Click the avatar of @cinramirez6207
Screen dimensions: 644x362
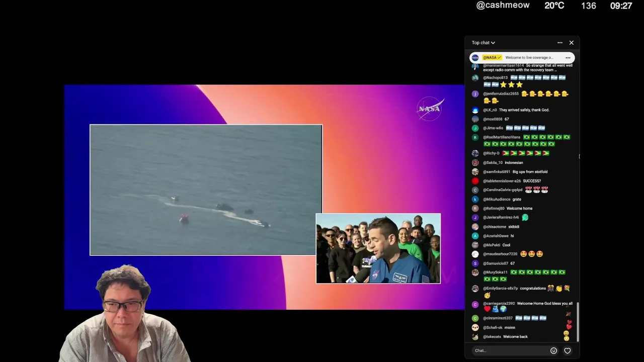point(475,318)
